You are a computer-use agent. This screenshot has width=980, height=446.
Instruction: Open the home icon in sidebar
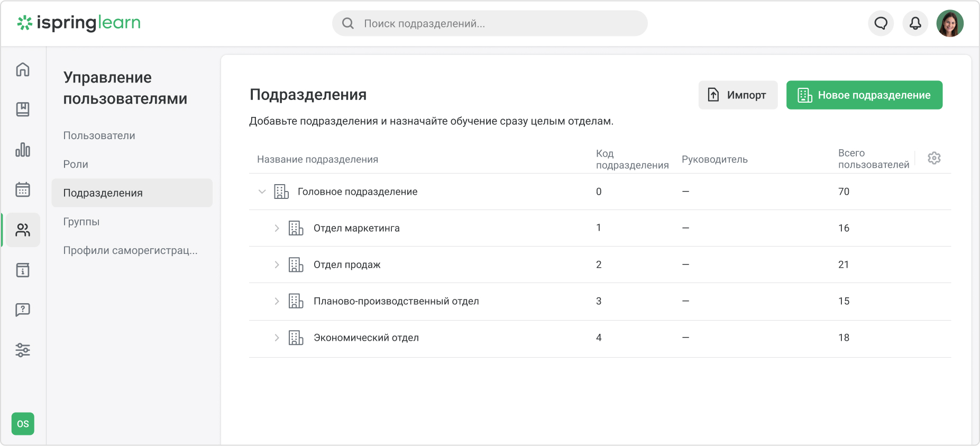(23, 69)
